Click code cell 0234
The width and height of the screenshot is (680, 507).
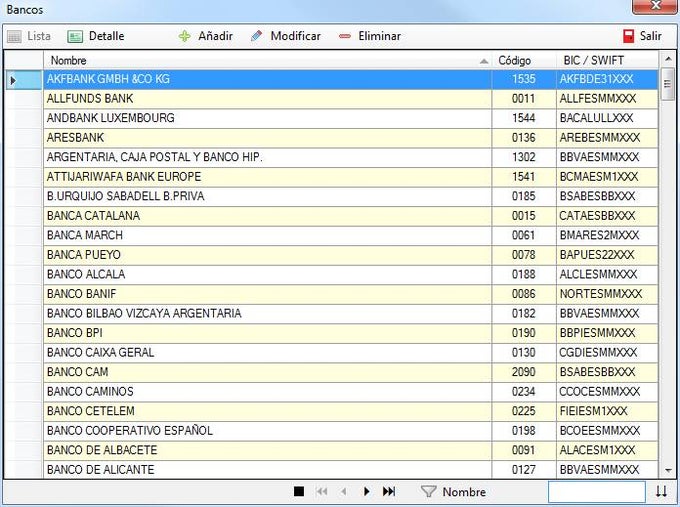click(524, 392)
